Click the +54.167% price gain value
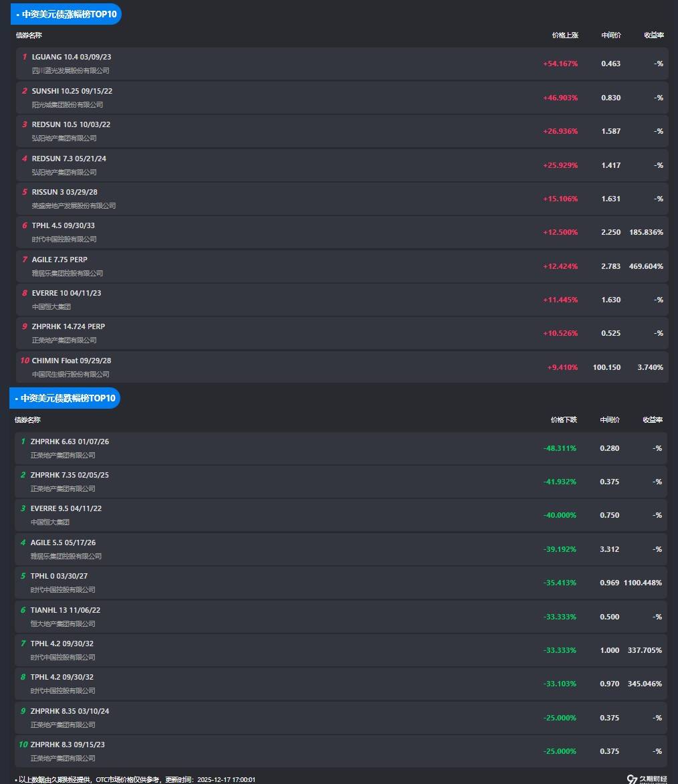Viewport: 678px width, 784px height. (560, 64)
